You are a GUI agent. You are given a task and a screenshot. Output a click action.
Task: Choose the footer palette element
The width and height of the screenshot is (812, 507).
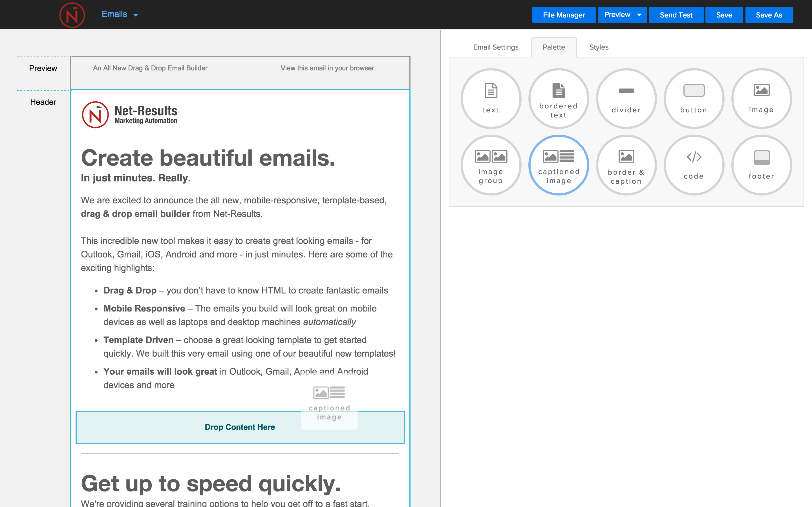[x=761, y=165]
